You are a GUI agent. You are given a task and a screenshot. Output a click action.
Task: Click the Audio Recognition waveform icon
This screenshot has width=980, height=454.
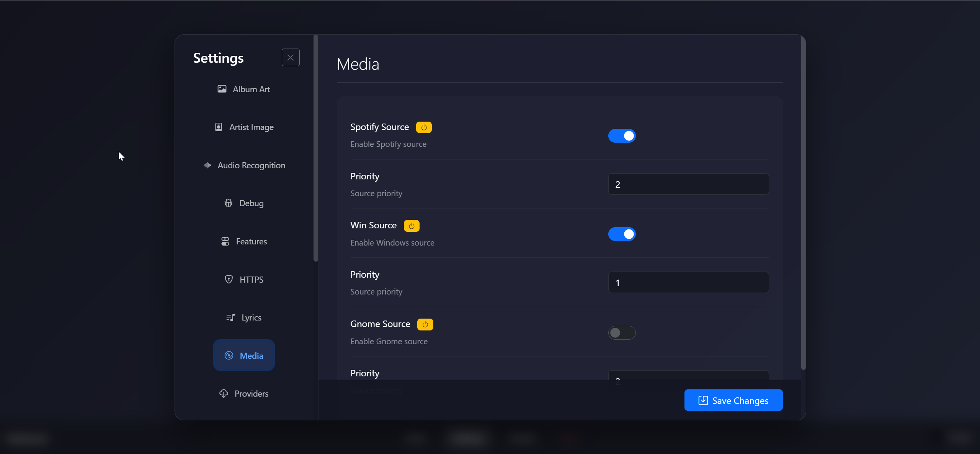tap(207, 165)
